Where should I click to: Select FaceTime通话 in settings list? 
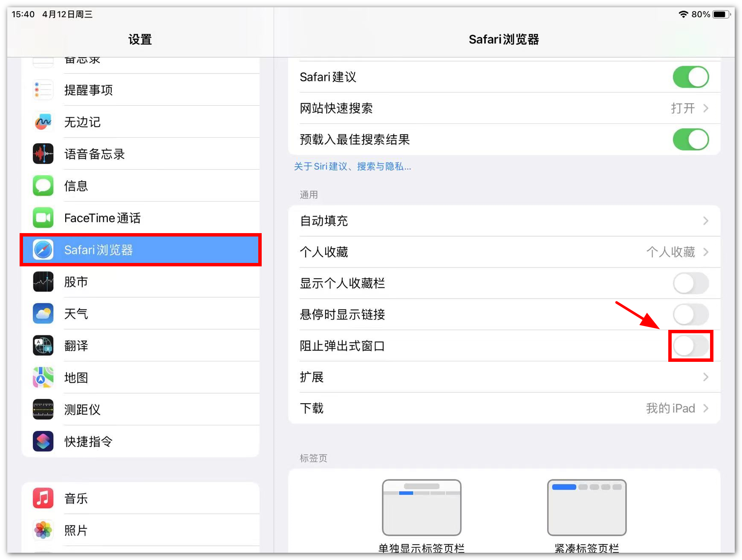coord(141,218)
